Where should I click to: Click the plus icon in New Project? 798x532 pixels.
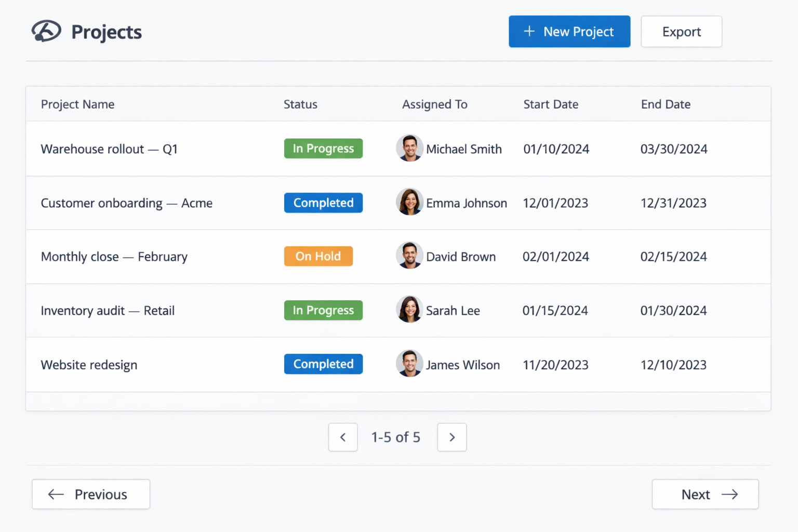(x=529, y=32)
